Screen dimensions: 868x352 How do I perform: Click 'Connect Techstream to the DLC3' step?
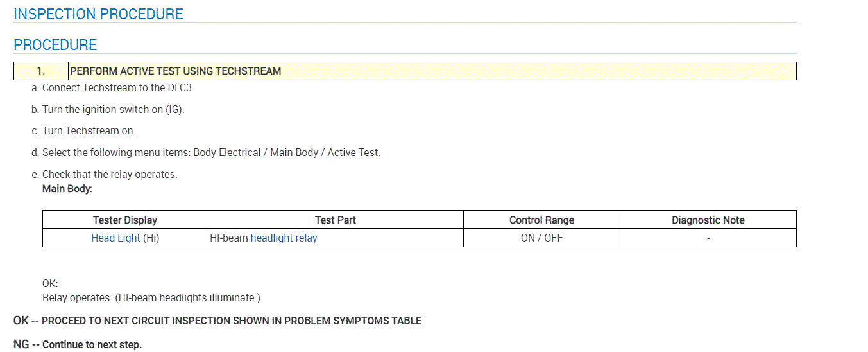(117, 88)
